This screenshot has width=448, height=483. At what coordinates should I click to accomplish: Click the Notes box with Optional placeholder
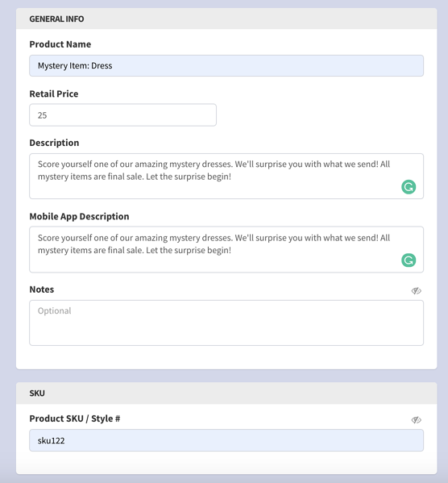[226, 323]
